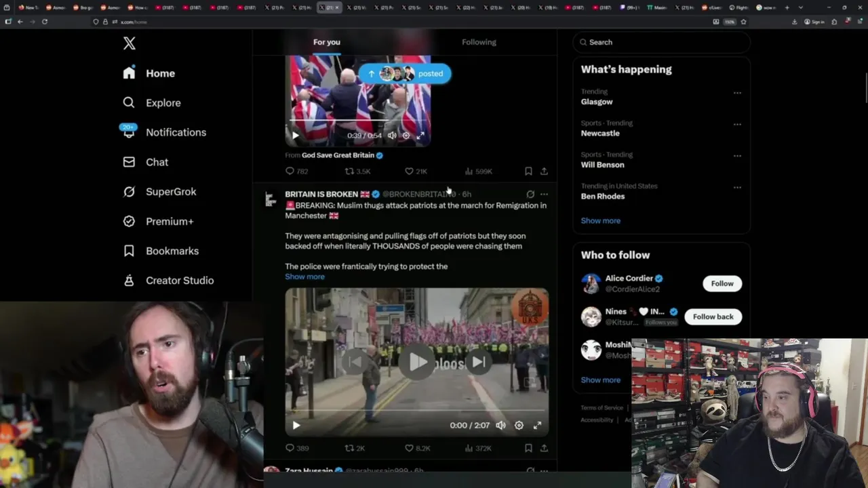This screenshot has width=868, height=488.
Task: Skip forward in Manchester video
Action: tap(478, 362)
